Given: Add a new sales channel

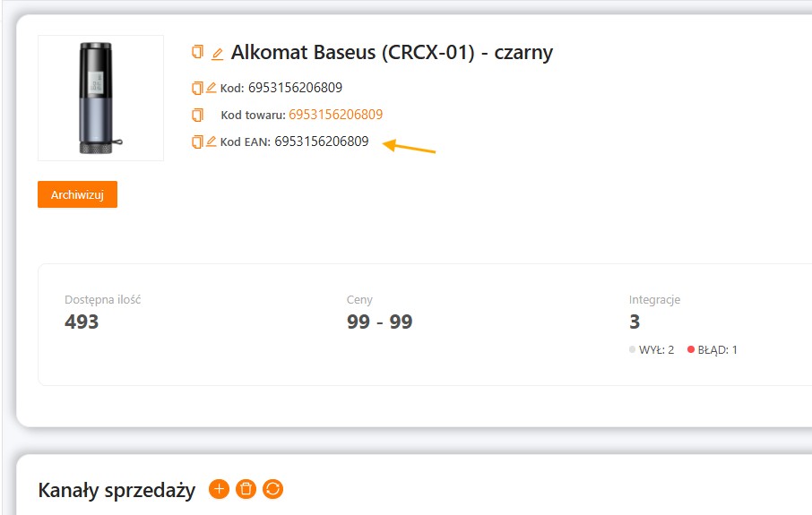Looking at the screenshot, I should pyautogui.click(x=219, y=489).
